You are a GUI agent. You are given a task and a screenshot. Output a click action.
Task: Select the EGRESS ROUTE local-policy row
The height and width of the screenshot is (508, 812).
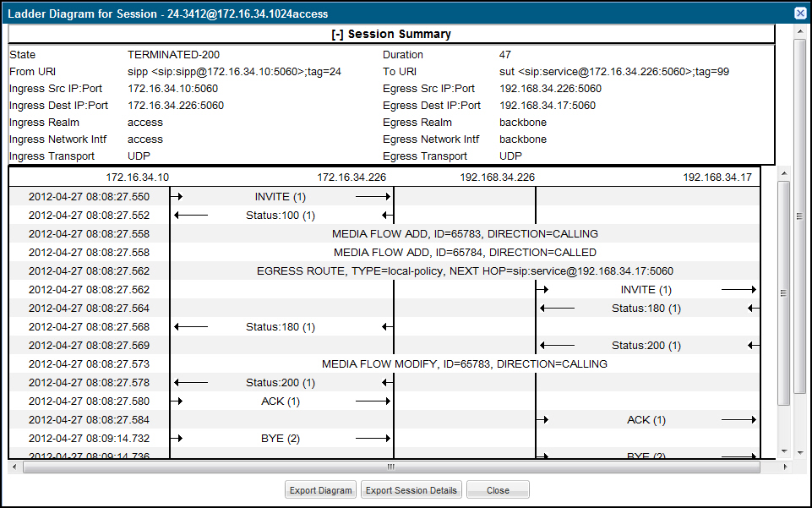[x=465, y=271]
